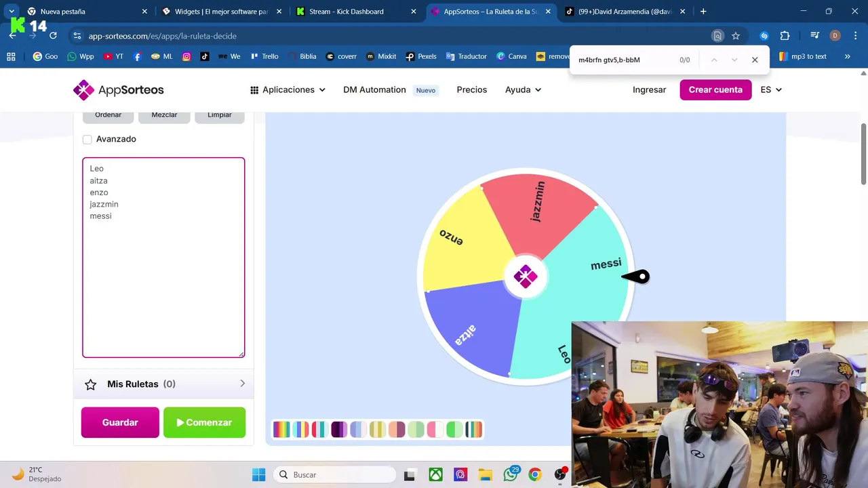Screen dimensions: 868x488
Task: Open the Goo (Google) bookmark
Action: click(45, 56)
